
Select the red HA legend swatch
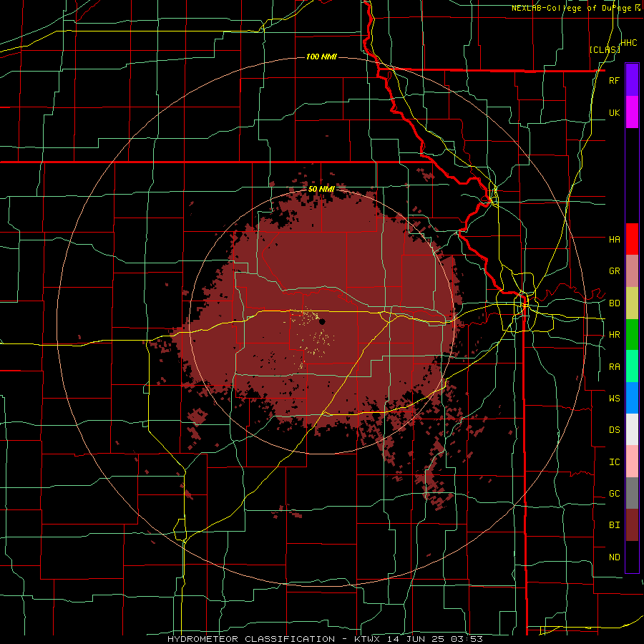coord(632,239)
